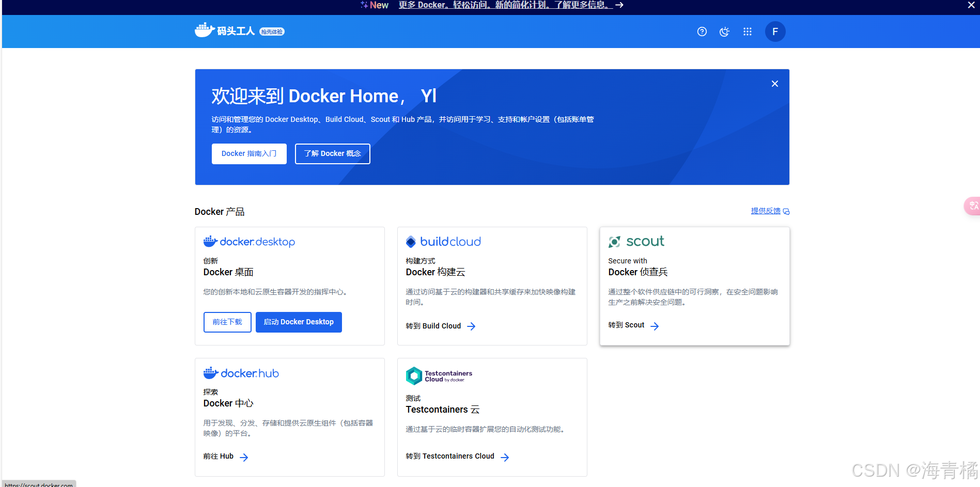Click the arrow after the announcement link
Viewport: 980px width, 487px height.
[x=619, y=5]
